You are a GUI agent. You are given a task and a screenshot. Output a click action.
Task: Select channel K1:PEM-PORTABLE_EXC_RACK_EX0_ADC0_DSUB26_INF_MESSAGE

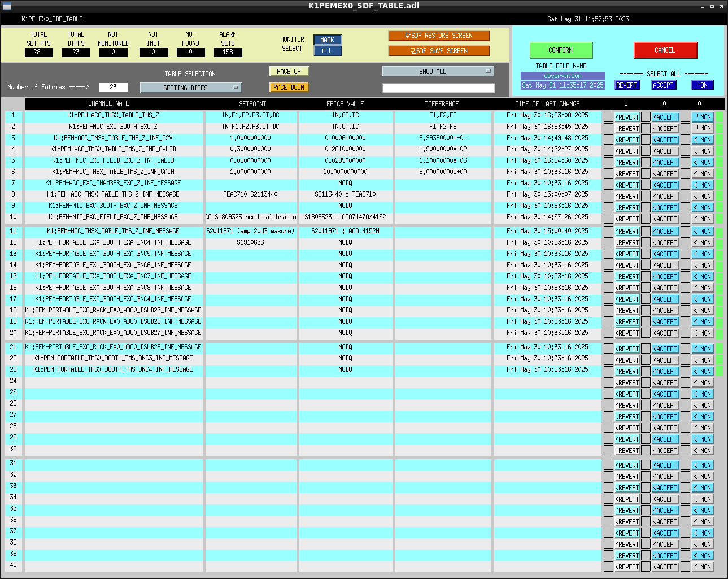coord(114,321)
